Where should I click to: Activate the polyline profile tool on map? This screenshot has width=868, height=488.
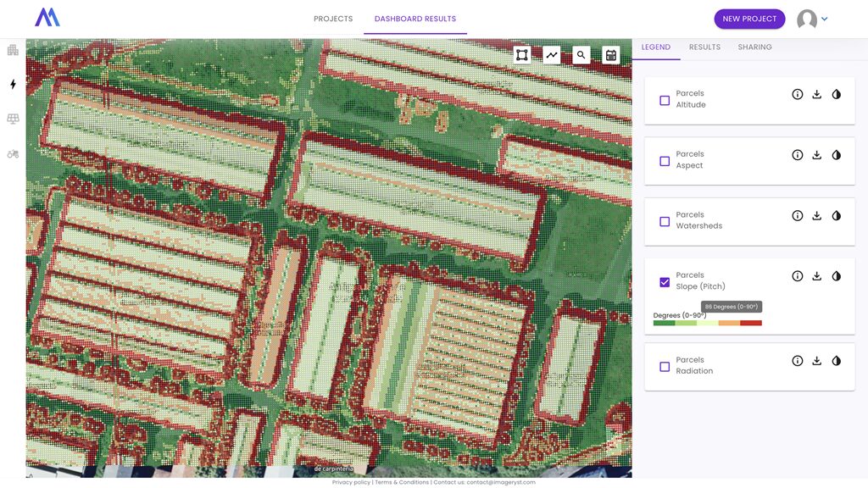552,55
